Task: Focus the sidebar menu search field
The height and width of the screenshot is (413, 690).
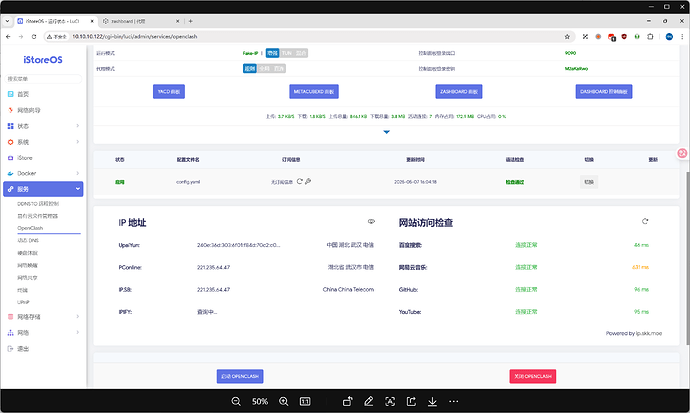Action: (x=43, y=79)
